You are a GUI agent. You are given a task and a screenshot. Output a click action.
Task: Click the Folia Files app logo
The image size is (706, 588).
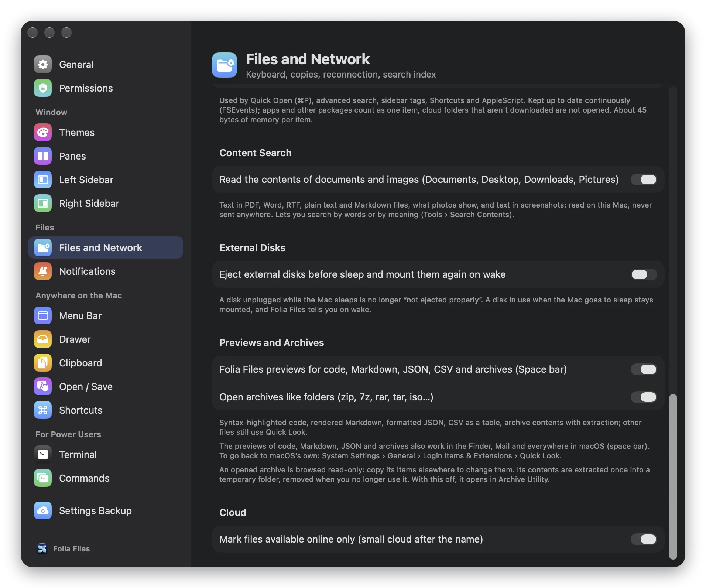[x=42, y=549]
